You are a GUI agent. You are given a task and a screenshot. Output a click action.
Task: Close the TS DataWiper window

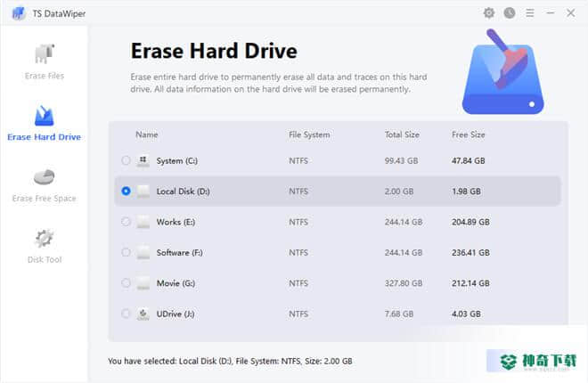[x=571, y=13]
